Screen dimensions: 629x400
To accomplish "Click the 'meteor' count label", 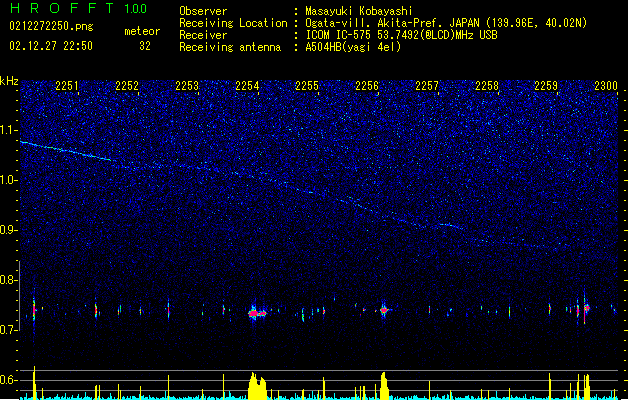I will pyautogui.click(x=142, y=31).
